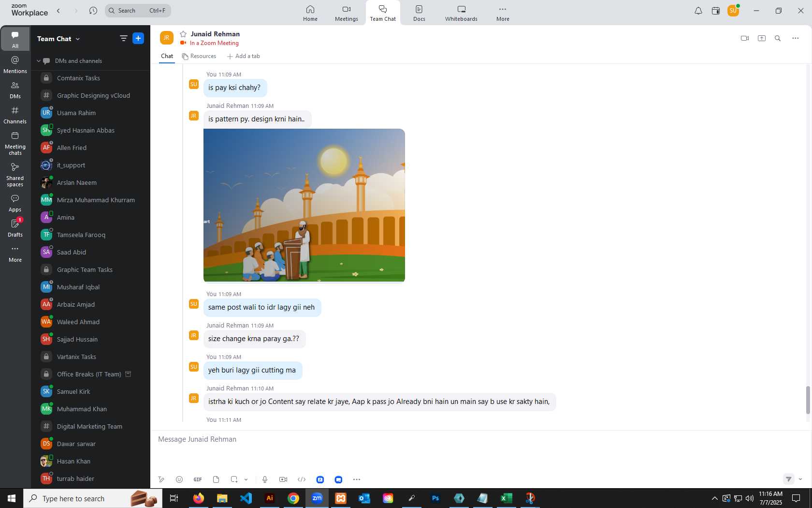Start a video meeting with Junaid Rehman
The height and width of the screenshot is (508, 812).
(745, 38)
